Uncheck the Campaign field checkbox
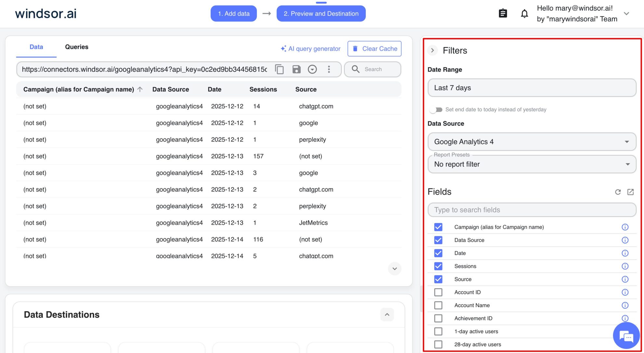The image size is (644, 353). point(438,227)
